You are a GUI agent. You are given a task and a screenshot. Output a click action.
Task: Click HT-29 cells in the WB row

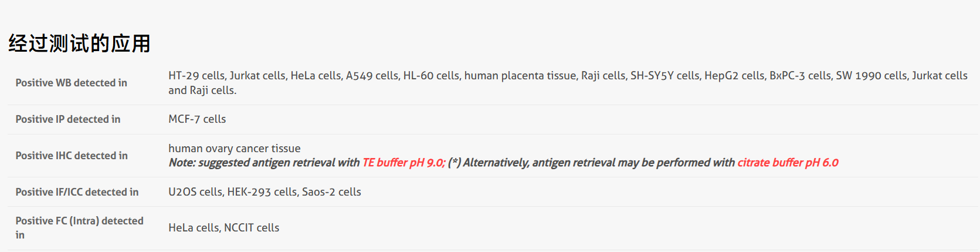(196, 76)
